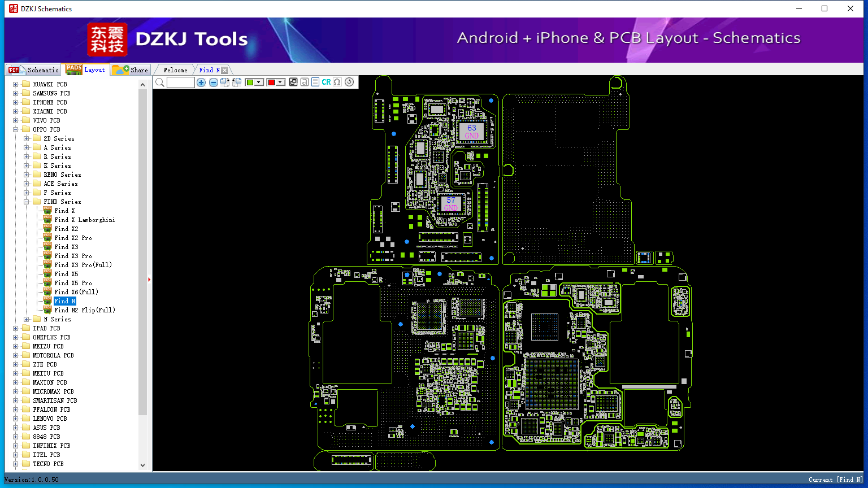Screen dimensions: 868x488
Task: Click the ACE Series folder icon
Action: point(37,184)
